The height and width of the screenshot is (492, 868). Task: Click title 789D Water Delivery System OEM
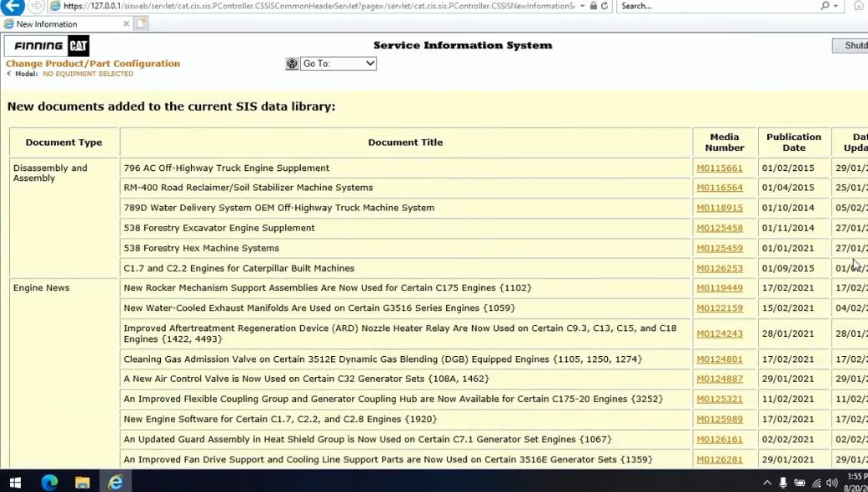279,208
